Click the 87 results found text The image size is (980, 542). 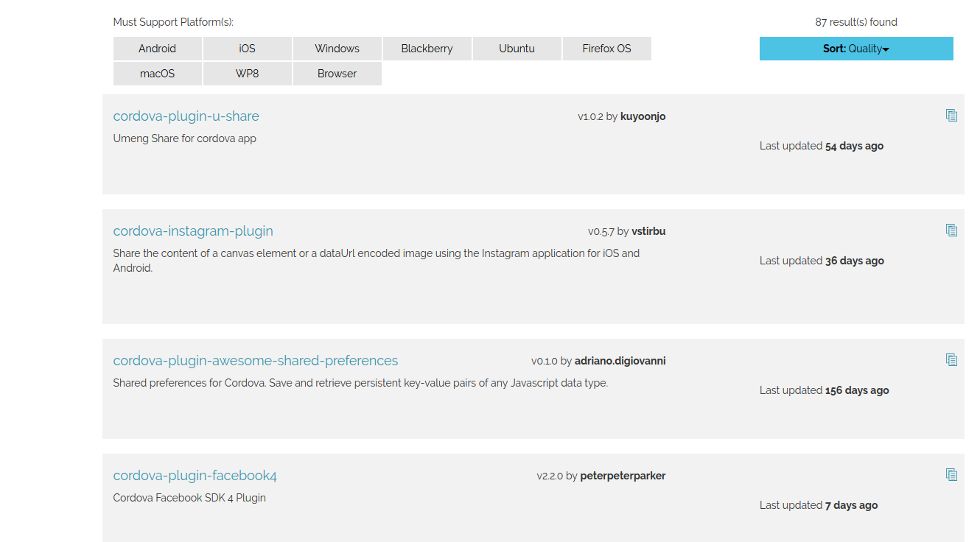coord(855,21)
